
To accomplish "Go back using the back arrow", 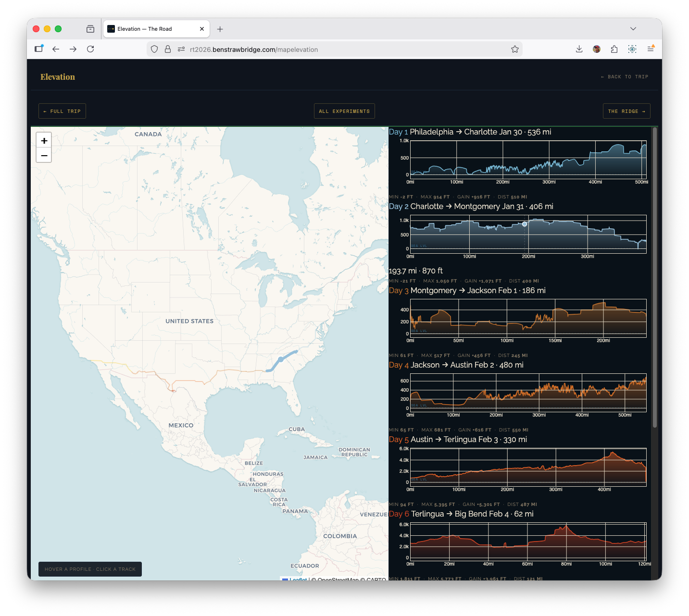I will tap(56, 49).
